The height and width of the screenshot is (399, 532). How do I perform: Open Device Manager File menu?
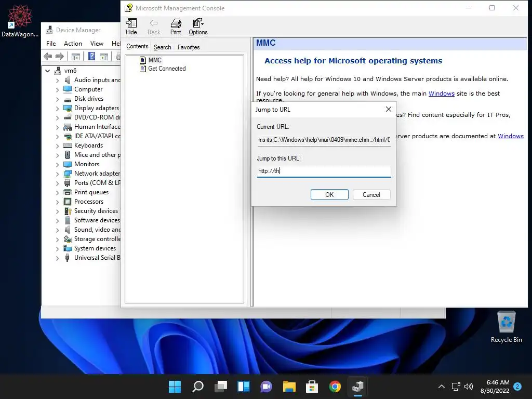click(x=51, y=44)
